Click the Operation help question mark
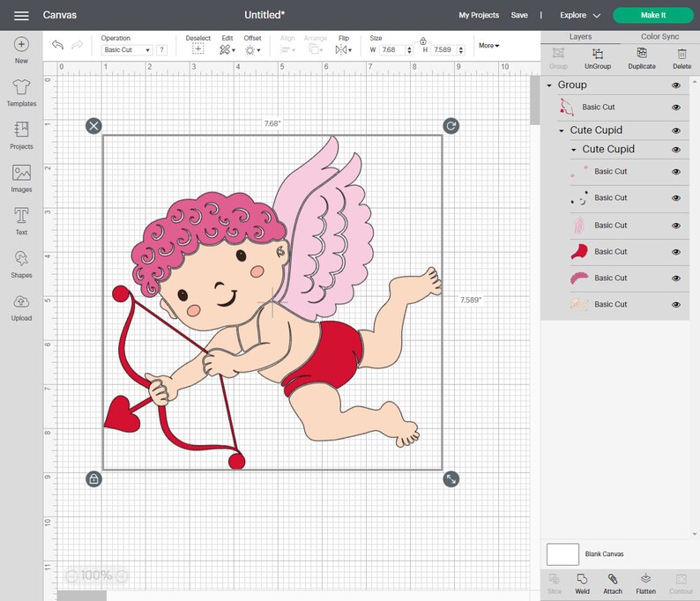This screenshot has width=700, height=601. [x=162, y=50]
